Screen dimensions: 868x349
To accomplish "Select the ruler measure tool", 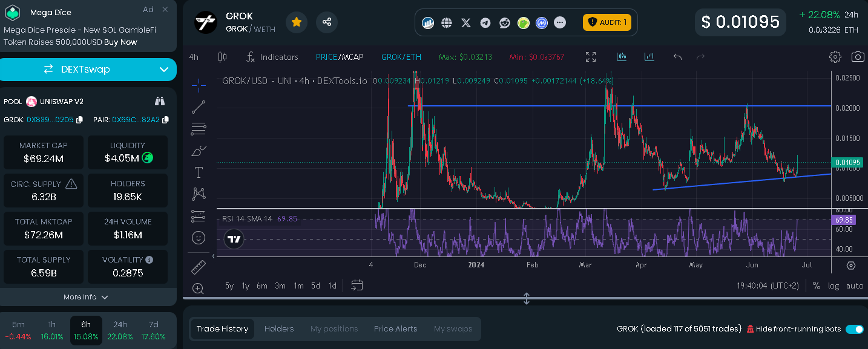I will coord(199,267).
